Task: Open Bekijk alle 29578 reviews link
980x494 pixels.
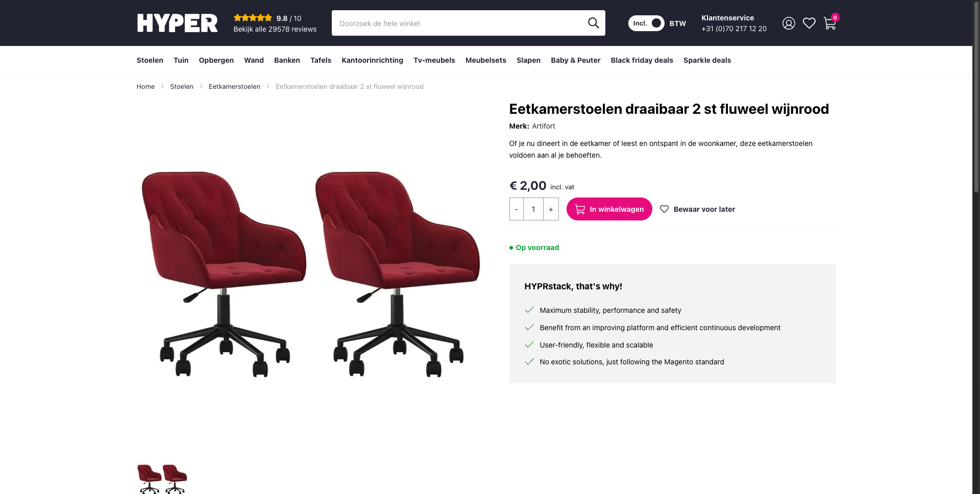Action: tap(275, 29)
